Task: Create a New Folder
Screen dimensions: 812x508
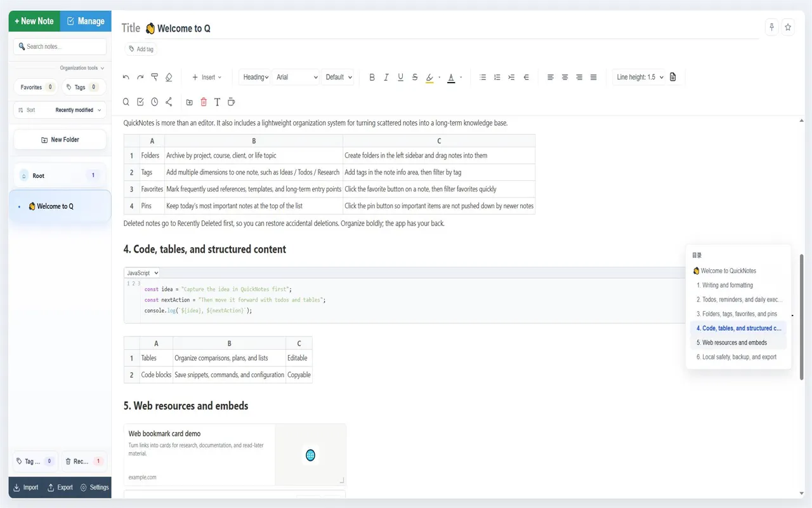Action: (60, 140)
